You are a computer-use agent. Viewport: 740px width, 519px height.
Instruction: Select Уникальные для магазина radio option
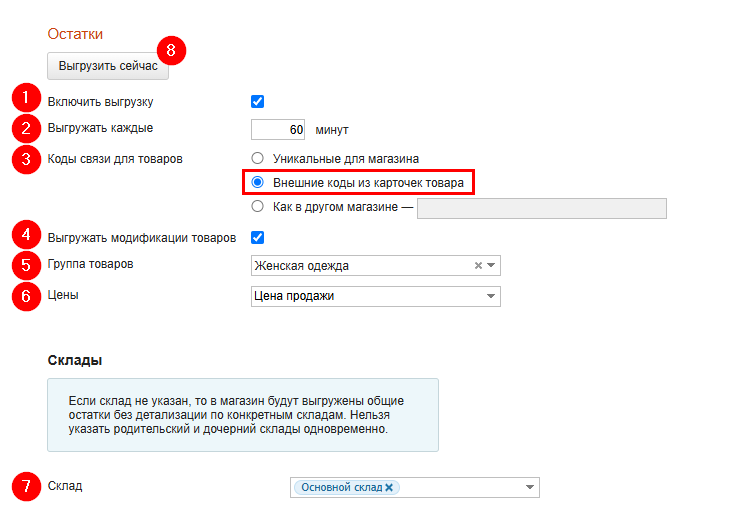(x=258, y=158)
